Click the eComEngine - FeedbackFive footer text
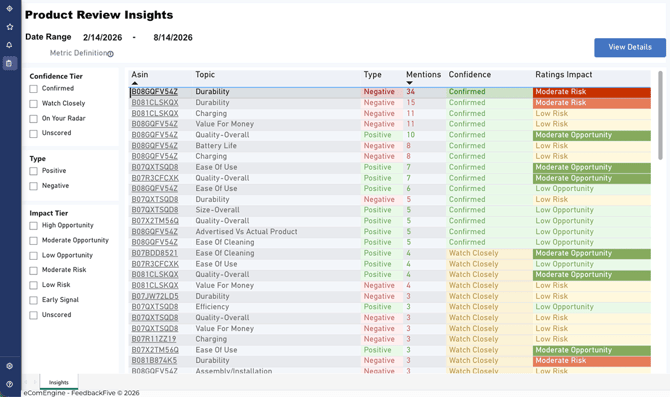Screen dimensions: 670x397 point(81,393)
